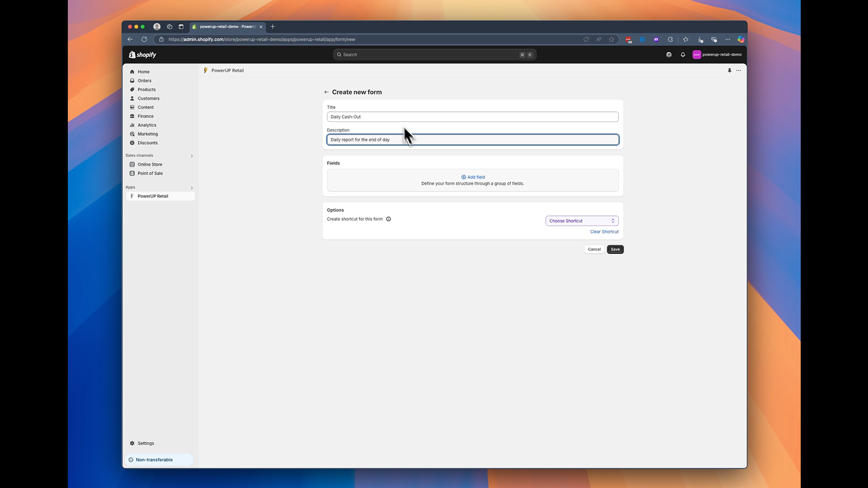Click the Save button
Screen dimensions: 868x488
pyautogui.click(x=615, y=249)
